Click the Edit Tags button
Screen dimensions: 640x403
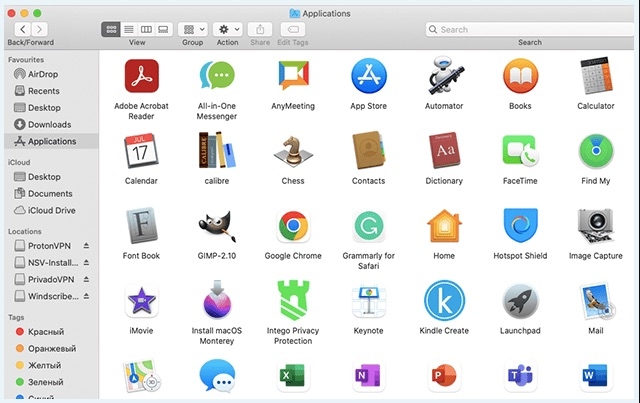[293, 29]
